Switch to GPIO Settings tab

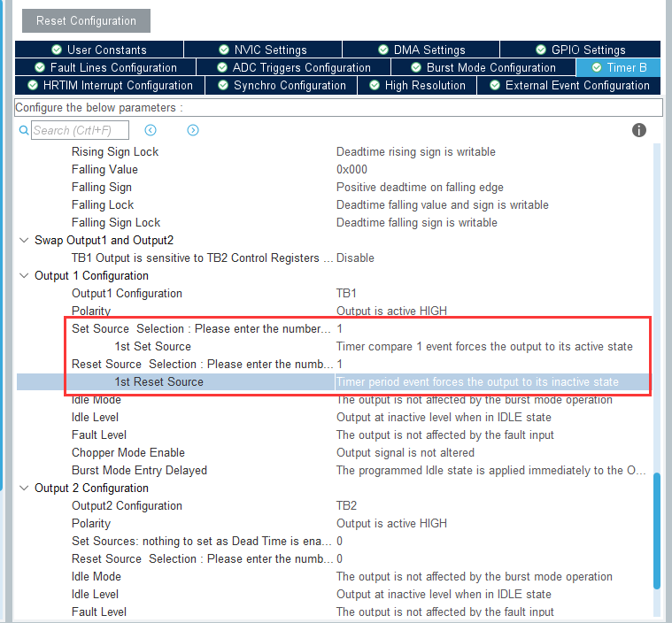coord(580,50)
